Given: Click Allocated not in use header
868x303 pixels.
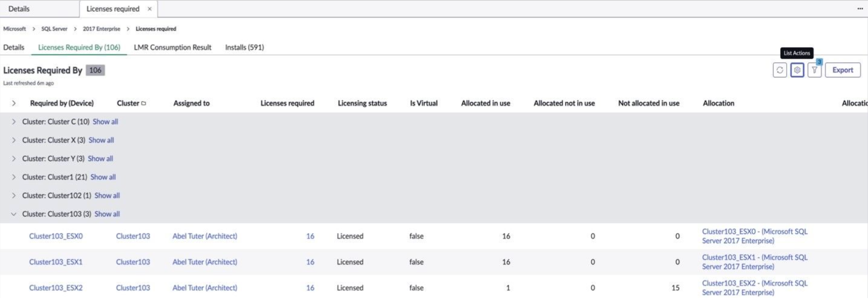Looking at the screenshot, I should coord(564,103).
